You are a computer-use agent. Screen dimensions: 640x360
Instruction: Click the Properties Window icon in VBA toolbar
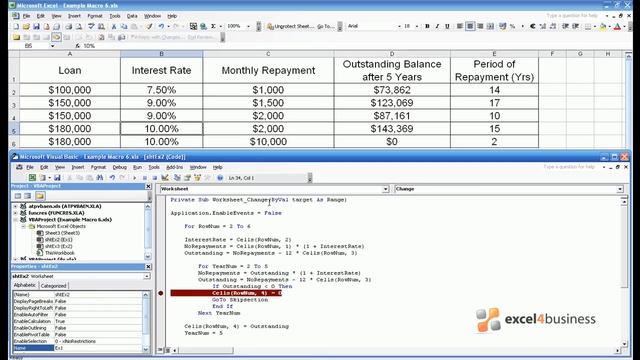click(187, 178)
